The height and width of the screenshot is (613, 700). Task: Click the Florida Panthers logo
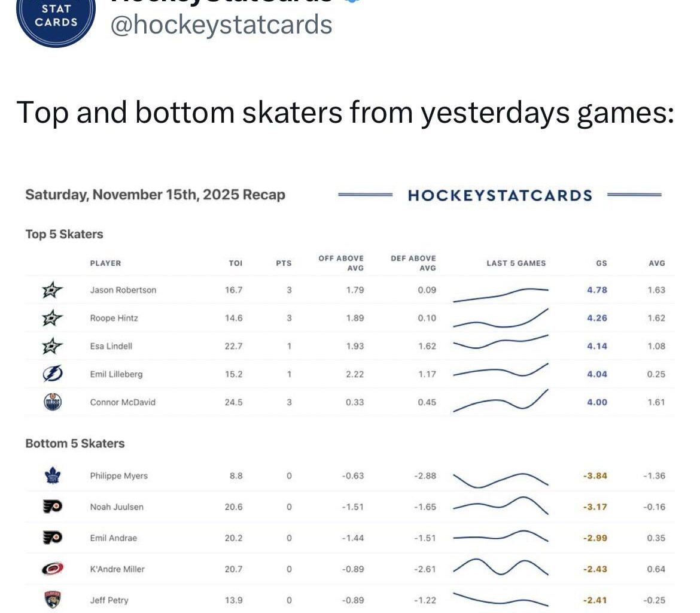53,600
